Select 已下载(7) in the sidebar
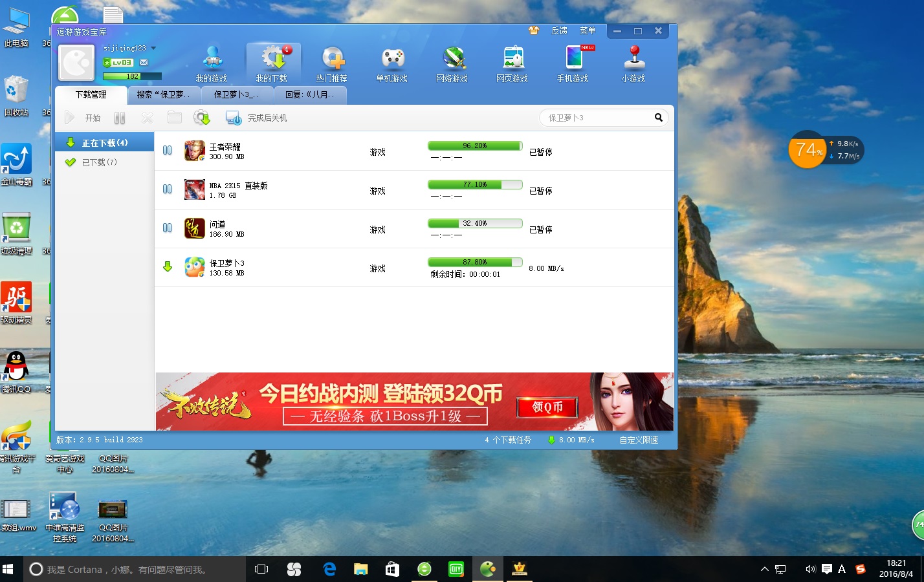This screenshot has width=924, height=582. click(x=104, y=162)
